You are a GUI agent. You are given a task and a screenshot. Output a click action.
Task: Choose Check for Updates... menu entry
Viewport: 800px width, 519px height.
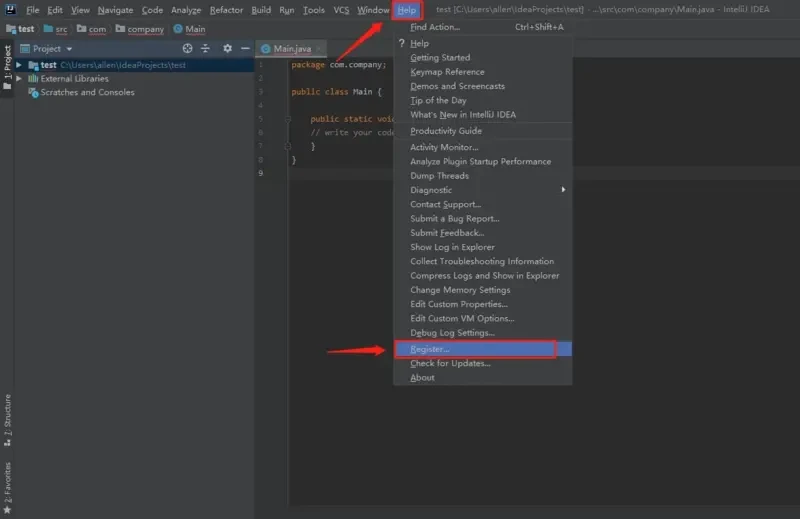(450, 363)
